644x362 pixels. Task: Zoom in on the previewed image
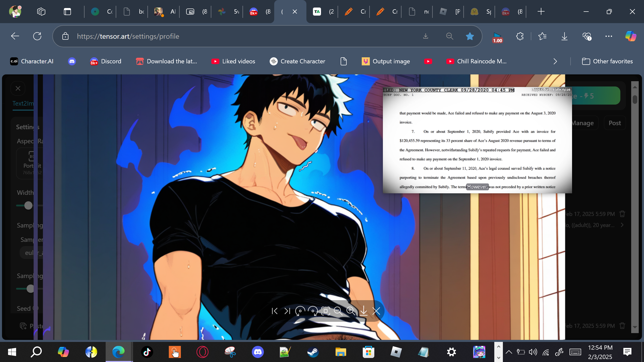351,311
